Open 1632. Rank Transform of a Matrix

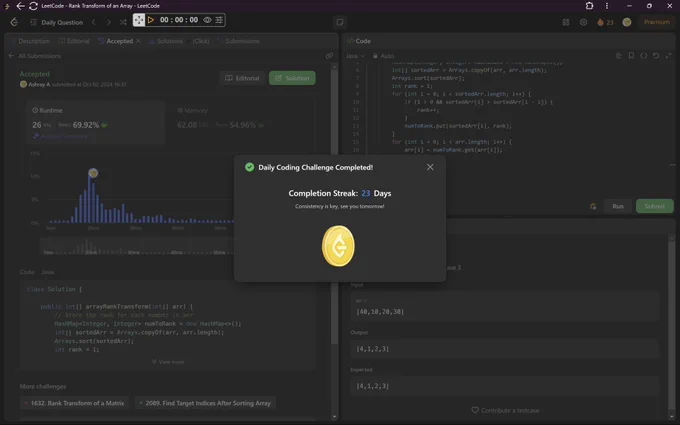[x=74, y=403]
